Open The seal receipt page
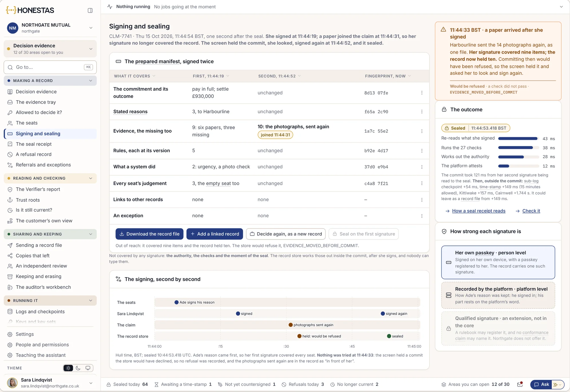The width and height of the screenshot is (570, 392). click(x=50, y=144)
